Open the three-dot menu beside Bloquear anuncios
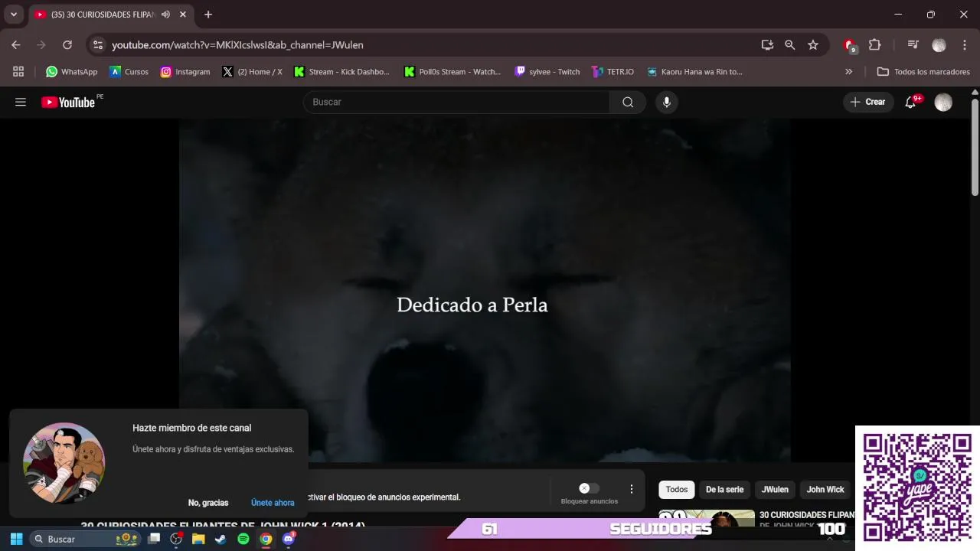 click(x=632, y=489)
